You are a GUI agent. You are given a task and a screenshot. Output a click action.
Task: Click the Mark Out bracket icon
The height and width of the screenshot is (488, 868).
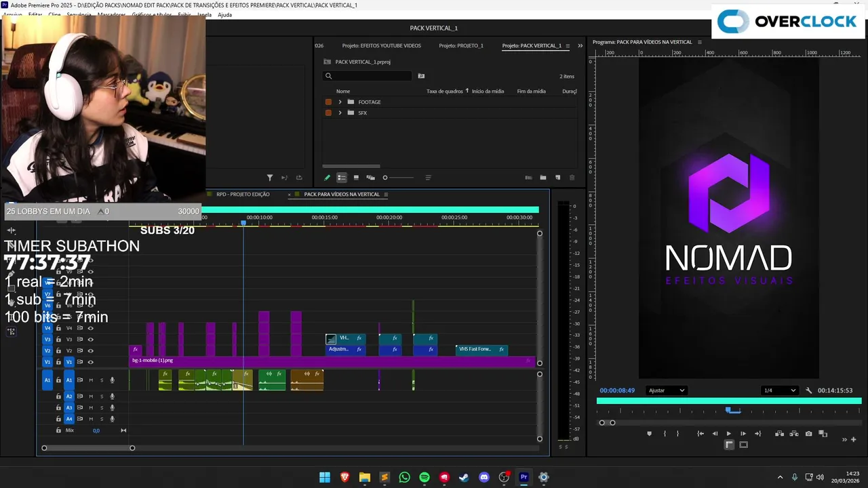(677, 434)
